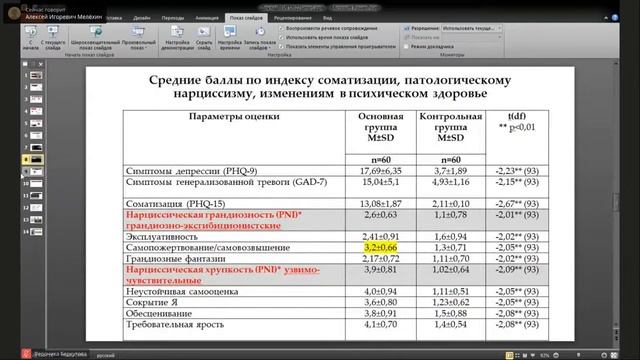640x360 pixels.
Task: Select slide 10 thumbnail
Action: pyautogui.click(x=36, y=184)
